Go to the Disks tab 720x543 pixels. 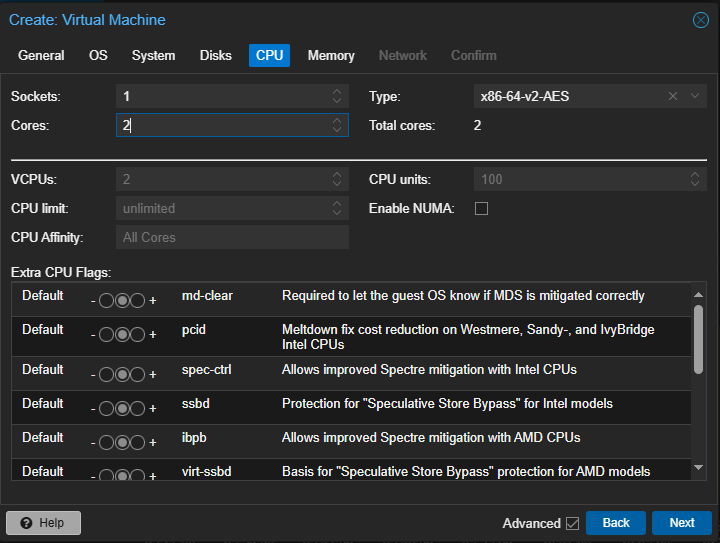pyautogui.click(x=215, y=56)
